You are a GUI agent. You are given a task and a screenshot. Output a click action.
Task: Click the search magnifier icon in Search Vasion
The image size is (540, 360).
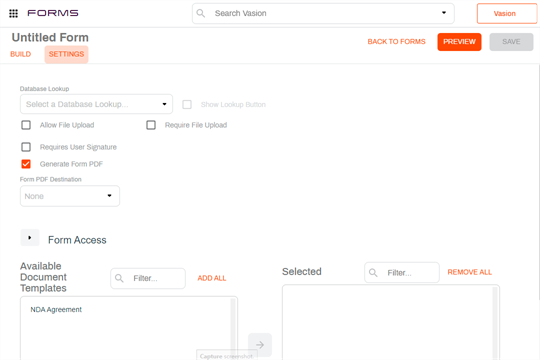click(201, 13)
